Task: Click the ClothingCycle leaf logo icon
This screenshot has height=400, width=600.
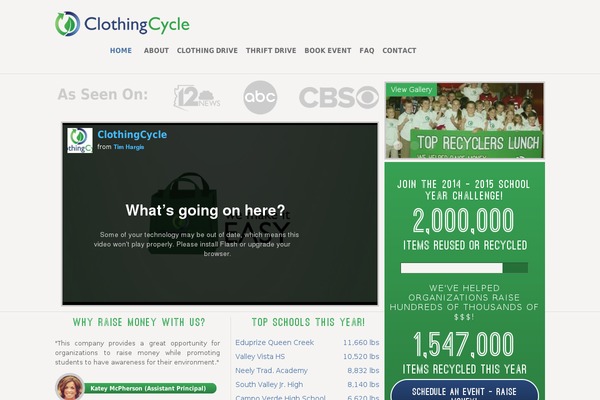Action: point(67,24)
